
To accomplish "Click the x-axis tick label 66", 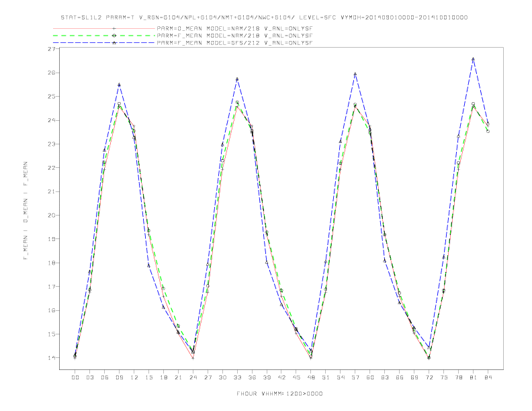I will point(400,377).
